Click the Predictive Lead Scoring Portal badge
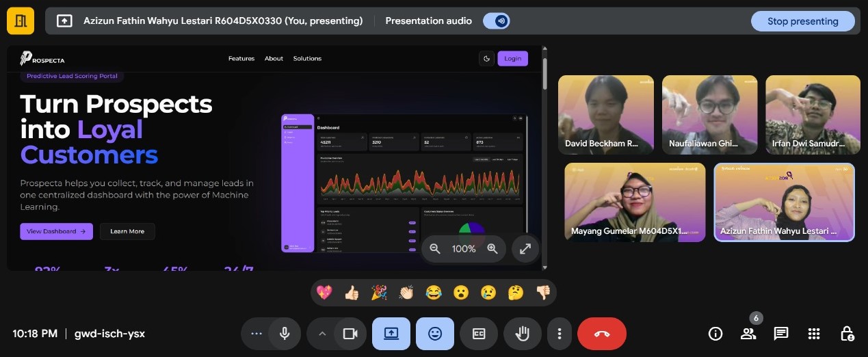This screenshot has width=868, height=357. pos(72,76)
